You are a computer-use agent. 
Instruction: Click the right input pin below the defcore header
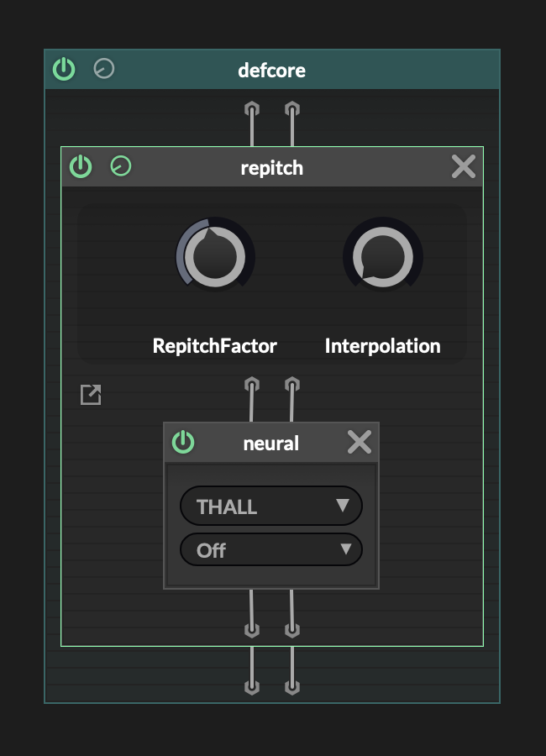(292, 109)
